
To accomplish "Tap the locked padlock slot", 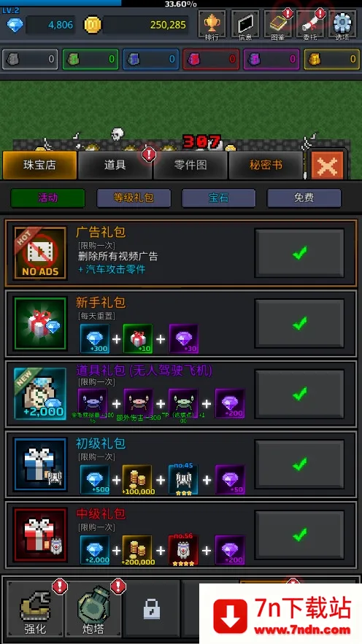I will (152, 609).
